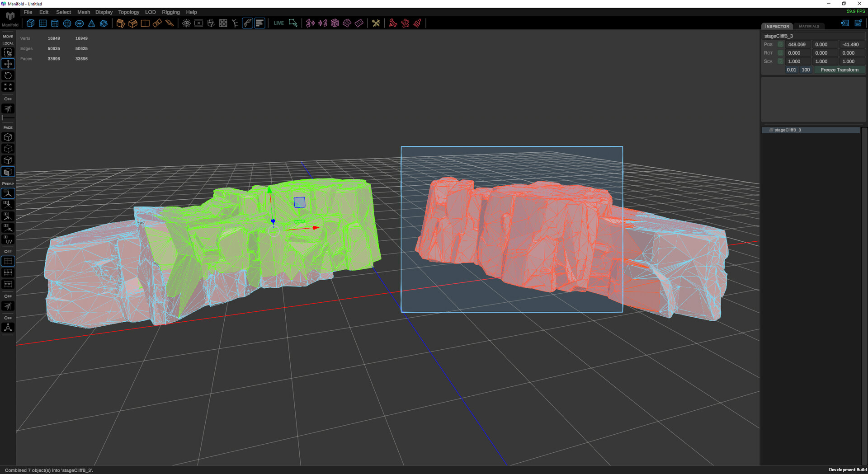This screenshot has width=868, height=474.
Task: Switch to the Materials tab
Action: [x=809, y=26]
